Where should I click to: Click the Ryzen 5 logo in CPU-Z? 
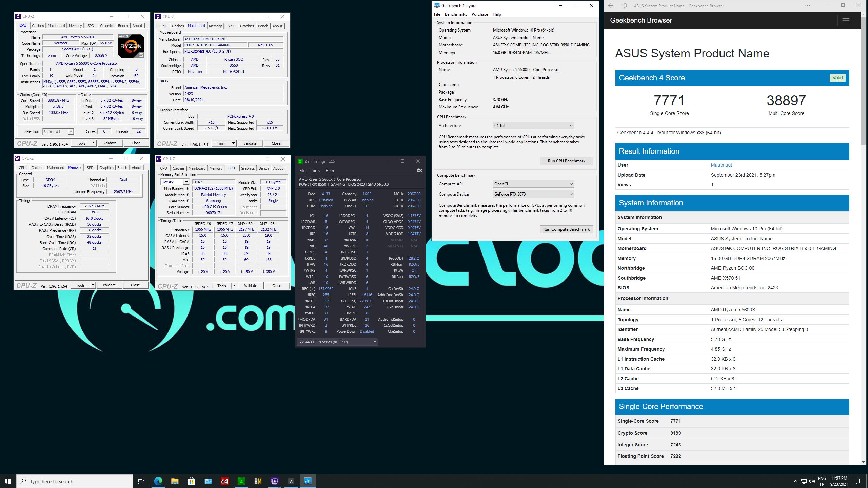[131, 46]
